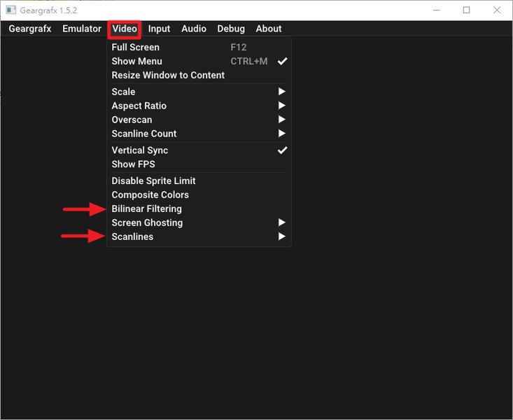Toggle Vertical Sync off
Image resolution: width=513 pixels, height=420 pixels.
coord(199,150)
